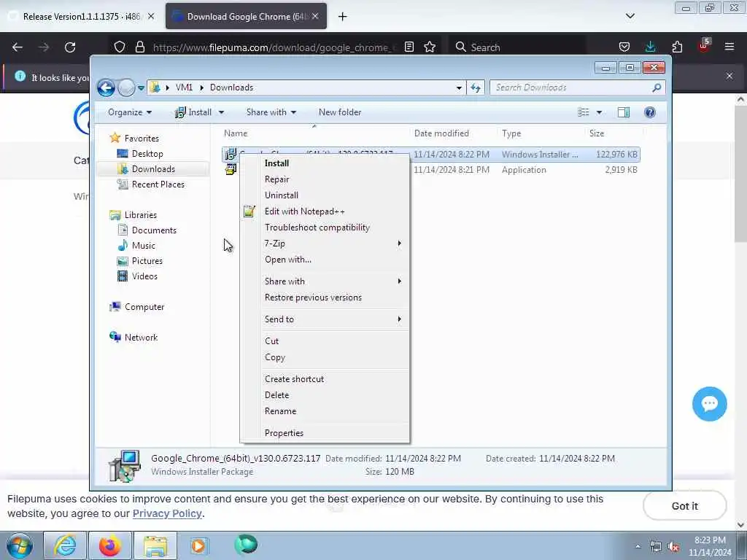
Task: Open the Videos library
Action: click(x=144, y=276)
